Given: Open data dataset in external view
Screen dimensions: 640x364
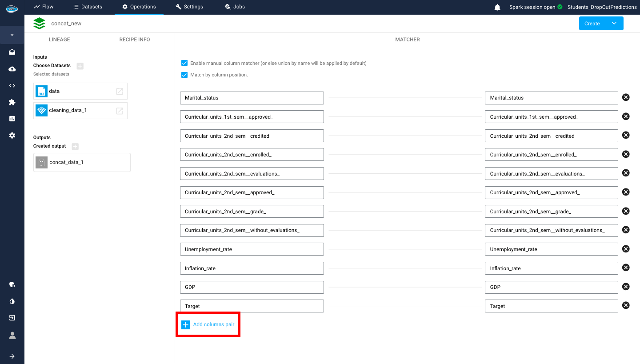Looking at the screenshot, I should coord(120,91).
